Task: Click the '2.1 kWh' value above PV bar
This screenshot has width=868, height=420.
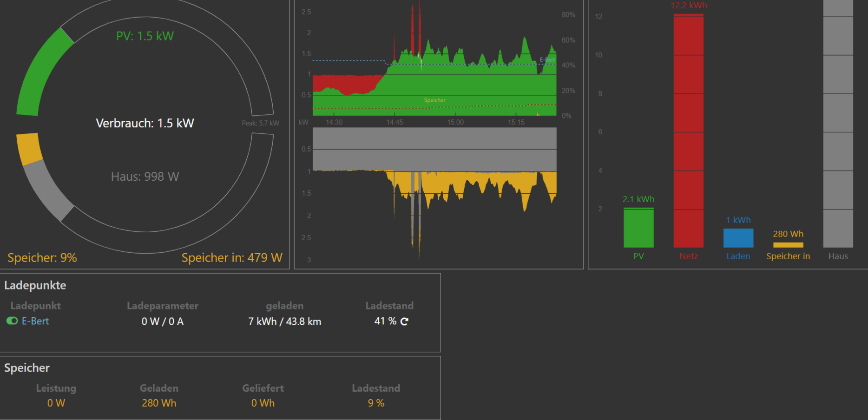Action: [638, 199]
